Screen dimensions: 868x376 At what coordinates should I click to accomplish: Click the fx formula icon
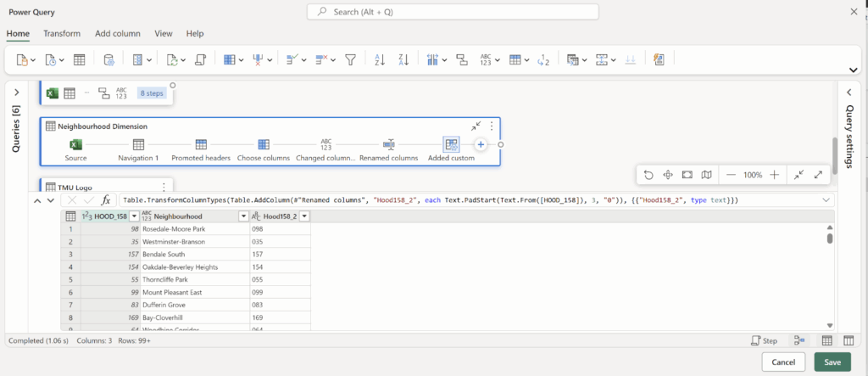click(106, 200)
